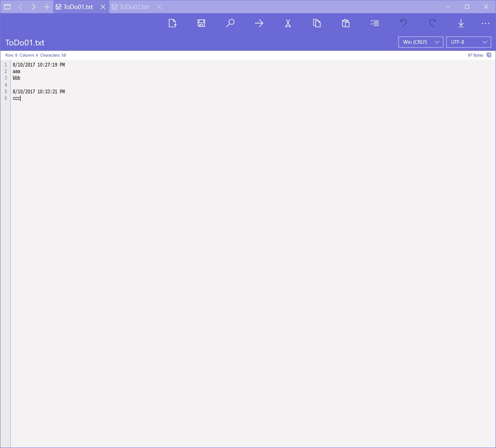
Task: Click the ToDo01.txt file title header
Action: point(25,43)
